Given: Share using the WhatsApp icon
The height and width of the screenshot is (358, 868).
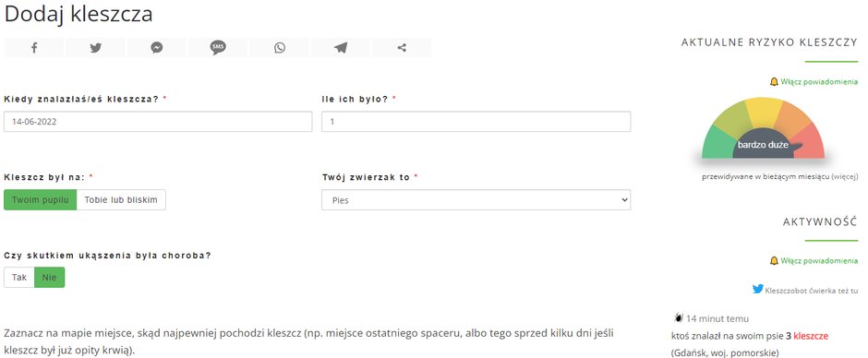Looking at the screenshot, I should point(280,48).
